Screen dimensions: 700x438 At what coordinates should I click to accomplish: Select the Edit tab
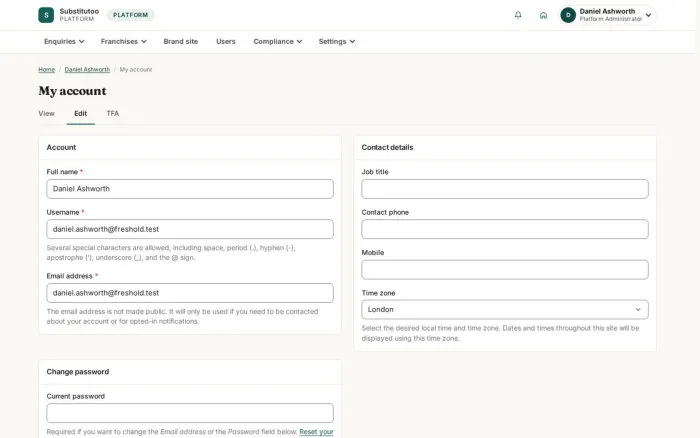pos(80,113)
